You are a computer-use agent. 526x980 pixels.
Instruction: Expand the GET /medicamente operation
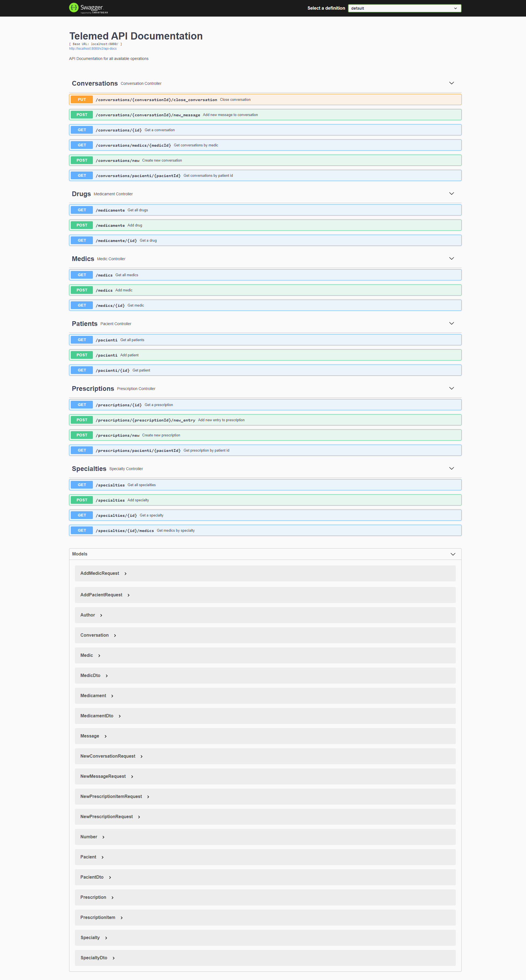pos(265,210)
